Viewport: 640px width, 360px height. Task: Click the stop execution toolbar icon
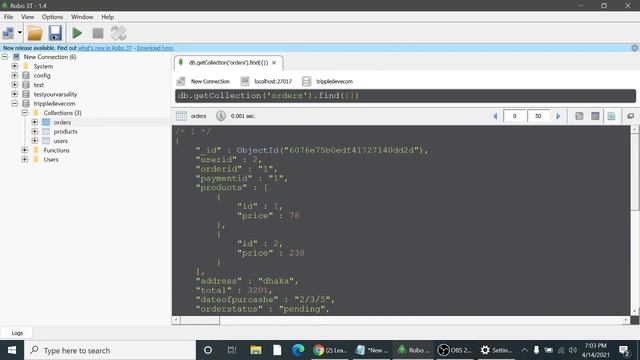click(98, 33)
